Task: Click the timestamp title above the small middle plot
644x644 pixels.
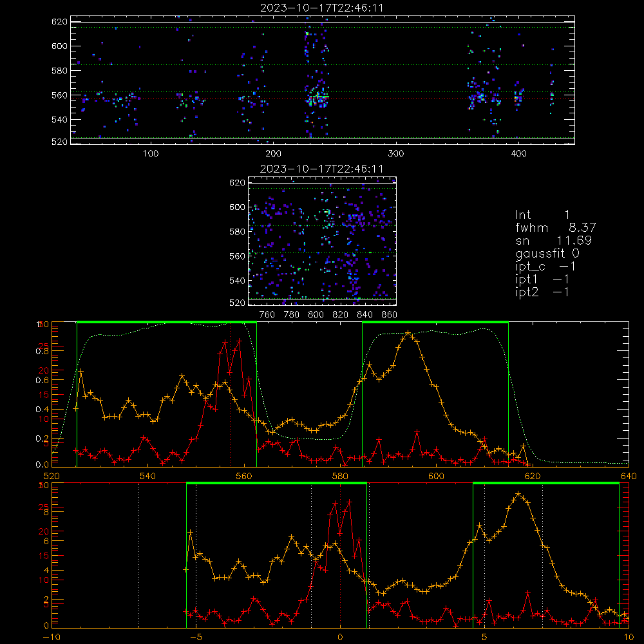Action: point(322,169)
